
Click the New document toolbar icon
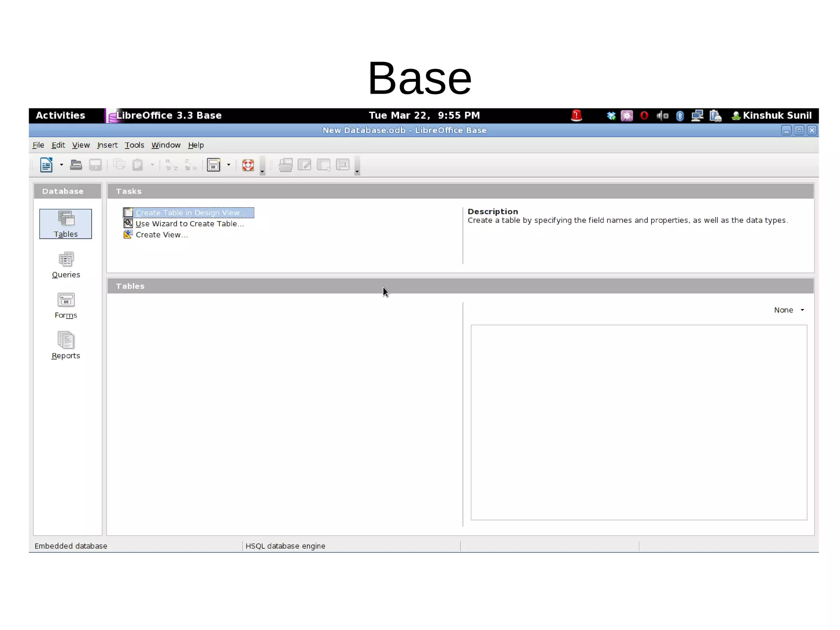pos(46,165)
